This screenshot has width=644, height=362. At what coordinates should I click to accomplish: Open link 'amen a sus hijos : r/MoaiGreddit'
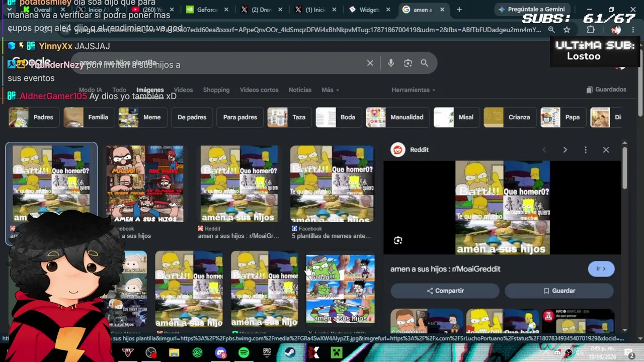[x=445, y=269]
